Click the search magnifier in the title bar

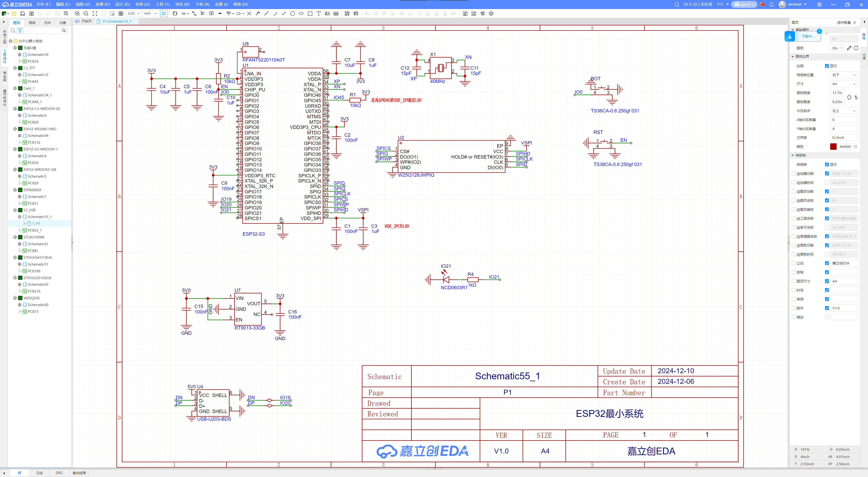[x=677, y=4]
